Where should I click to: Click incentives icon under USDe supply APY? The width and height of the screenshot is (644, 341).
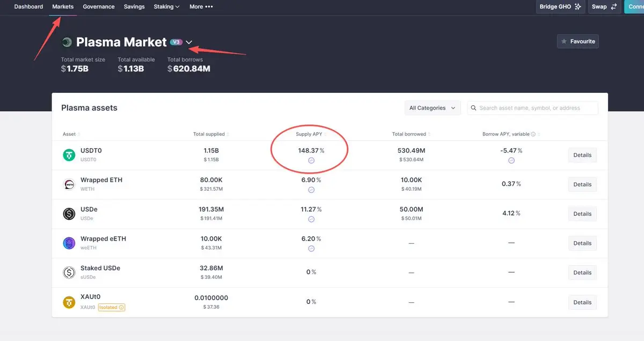(x=311, y=219)
